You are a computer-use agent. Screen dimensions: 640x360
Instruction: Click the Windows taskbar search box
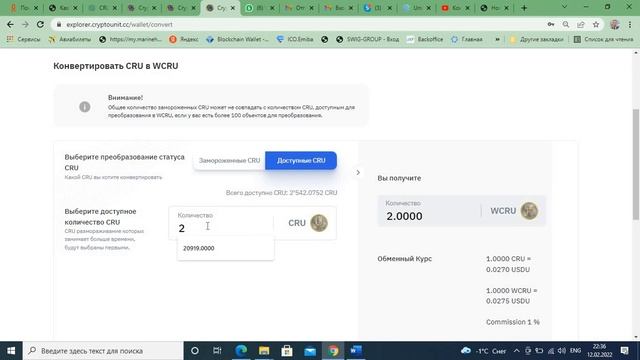pos(103,351)
